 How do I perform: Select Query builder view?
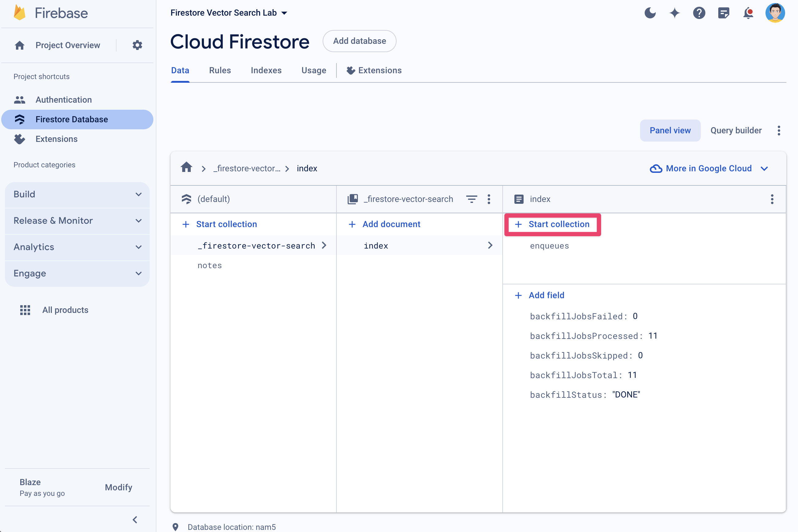click(735, 131)
